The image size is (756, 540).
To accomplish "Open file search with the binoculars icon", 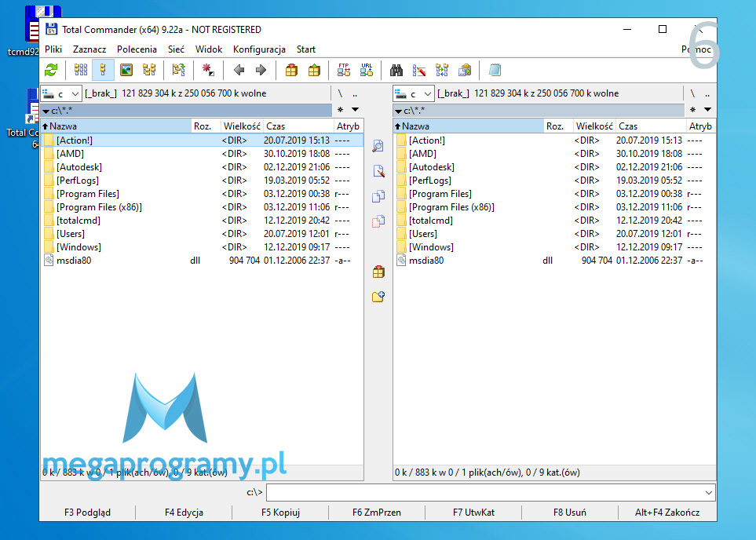I will pos(396,71).
